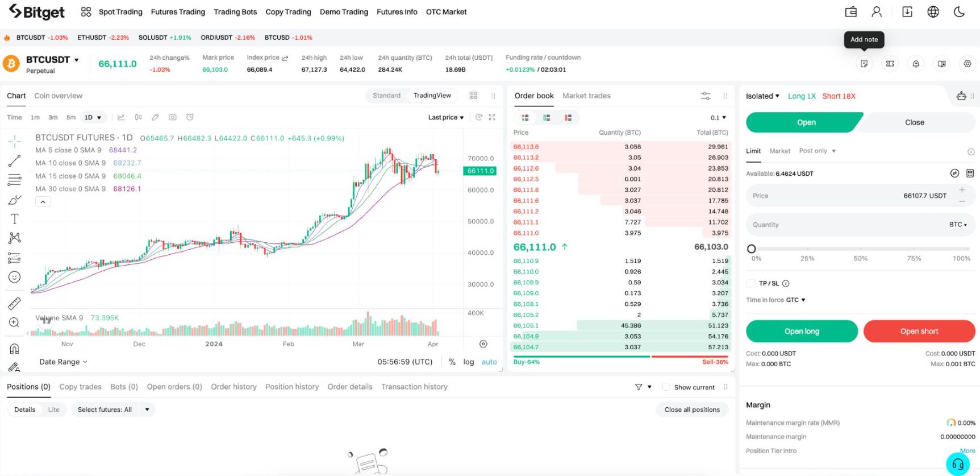Change the order book 0.1 depth dropdown
980x476 pixels.
(718, 118)
